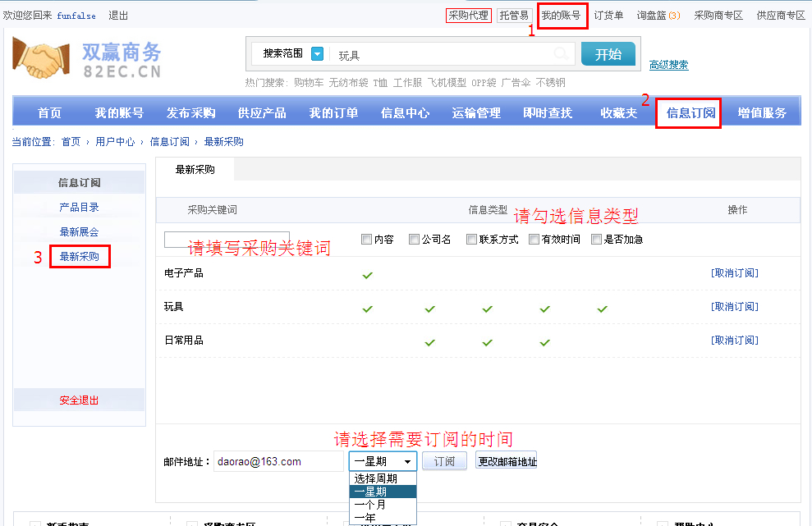The width and height of the screenshot is (812, 526).
Task: Go to 我的订单 in navigation bar
Action: coord(333,113)
